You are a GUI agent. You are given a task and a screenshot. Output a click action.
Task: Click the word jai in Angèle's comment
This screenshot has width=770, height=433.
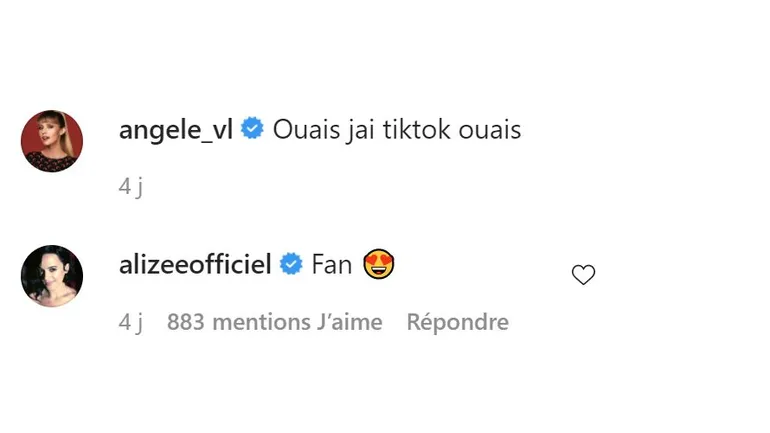[x=361, y=130]
